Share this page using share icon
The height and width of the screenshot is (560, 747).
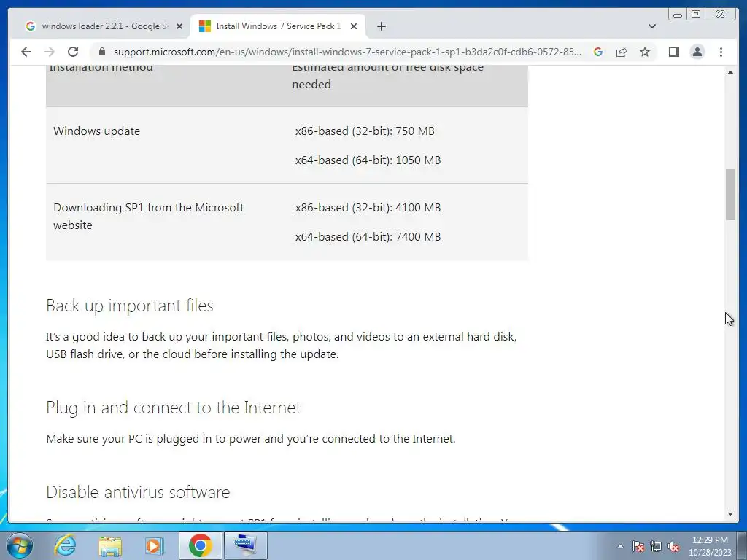coord(622,52)
